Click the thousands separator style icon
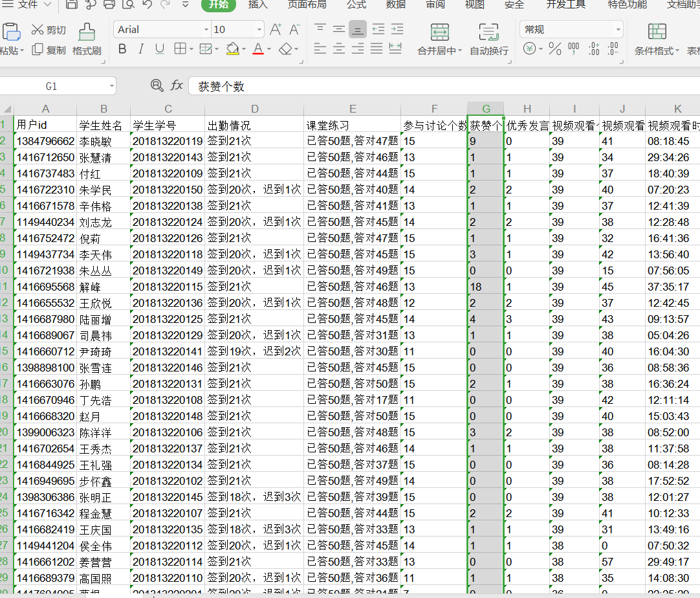 coord(574,49)
